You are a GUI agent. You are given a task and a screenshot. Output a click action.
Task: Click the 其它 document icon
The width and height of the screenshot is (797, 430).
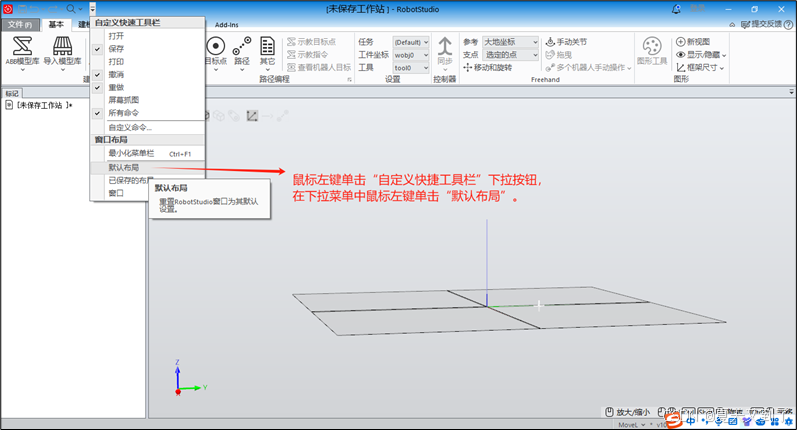point(267,46)
